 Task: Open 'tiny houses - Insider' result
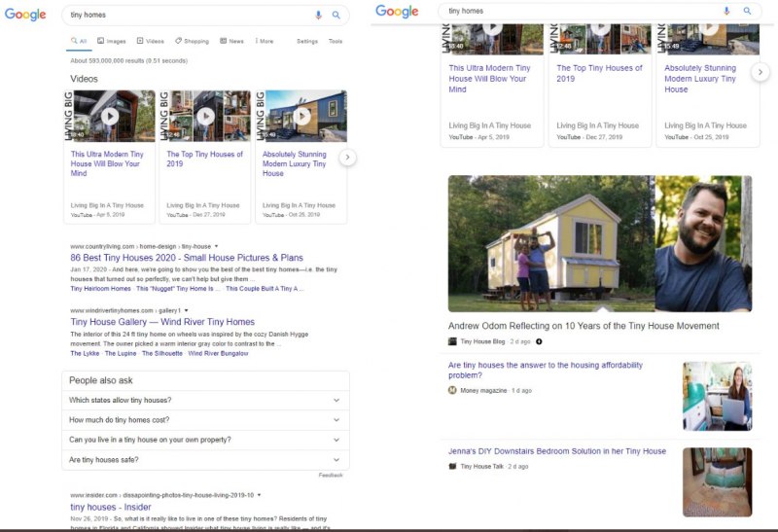pyautogui.click(x=111, y=507)
